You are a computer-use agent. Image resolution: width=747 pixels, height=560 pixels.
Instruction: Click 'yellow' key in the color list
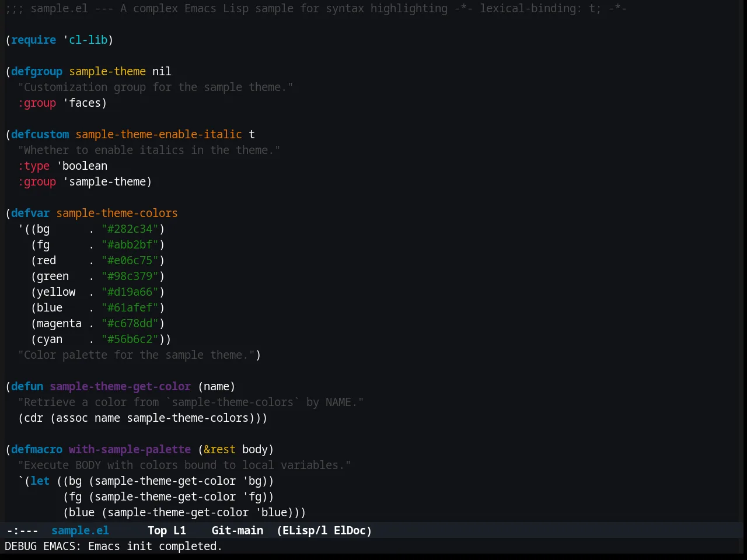[56, 292]
